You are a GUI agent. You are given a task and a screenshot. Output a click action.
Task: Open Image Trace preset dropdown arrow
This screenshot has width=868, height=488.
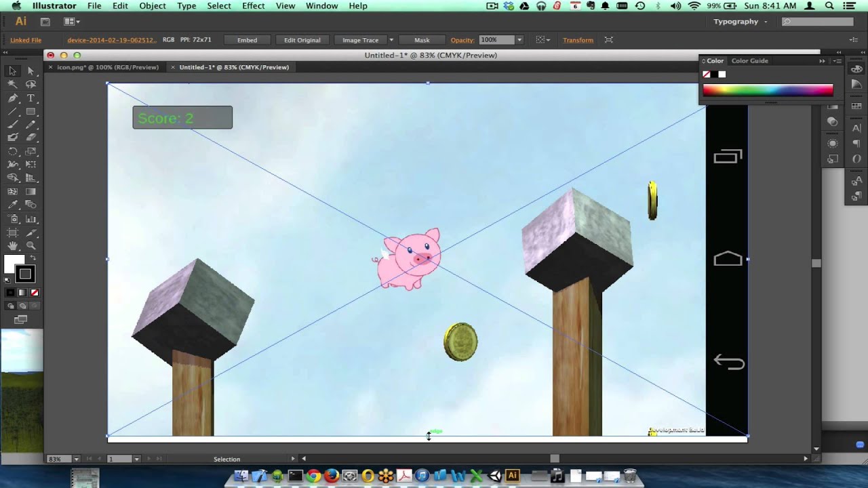[391, 40]
